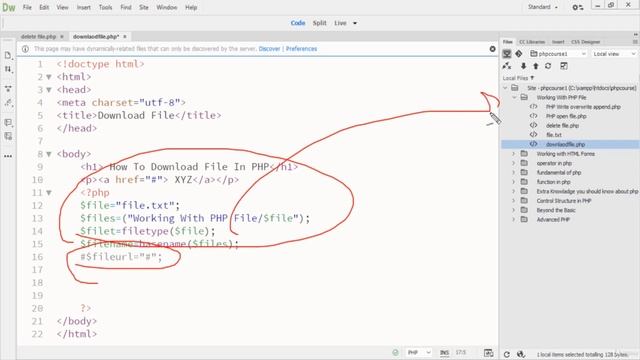Close the downlaodfile.php document tab

click(x=125, y=37)
